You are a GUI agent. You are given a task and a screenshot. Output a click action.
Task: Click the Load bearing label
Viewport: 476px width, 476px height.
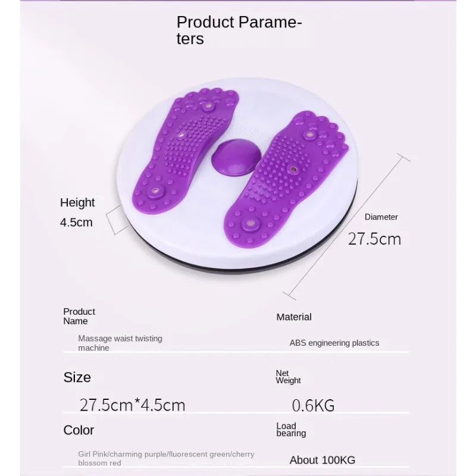(x=291, y=429)
